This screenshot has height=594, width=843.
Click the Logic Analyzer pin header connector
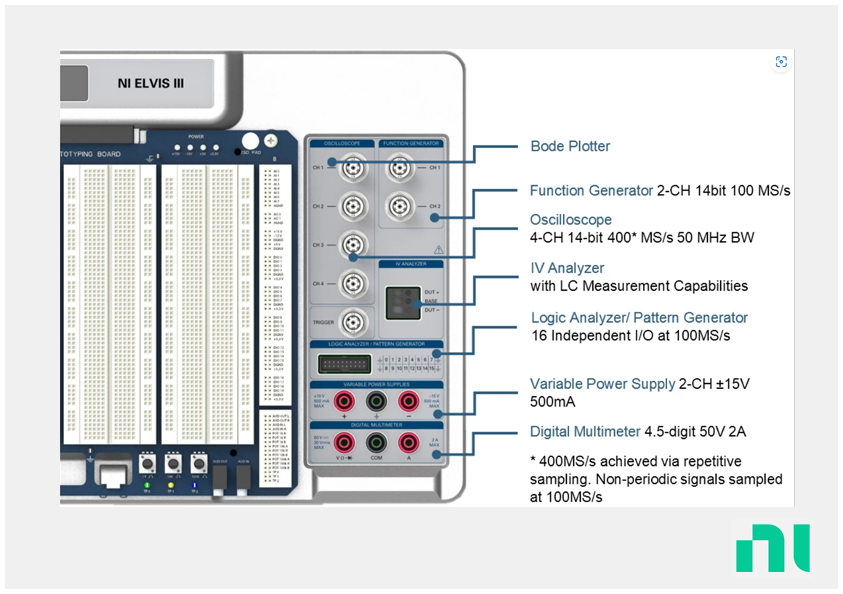point(345,364)
